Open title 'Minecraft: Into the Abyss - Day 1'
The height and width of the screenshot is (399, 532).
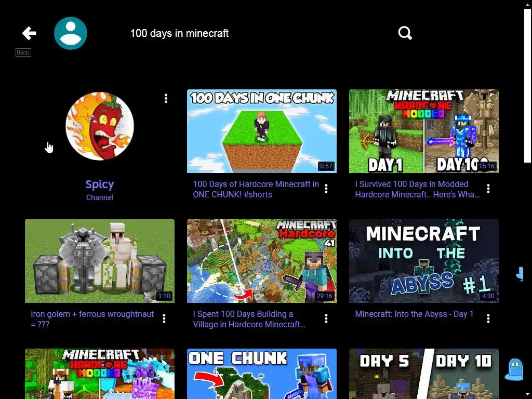pos(414,314)
